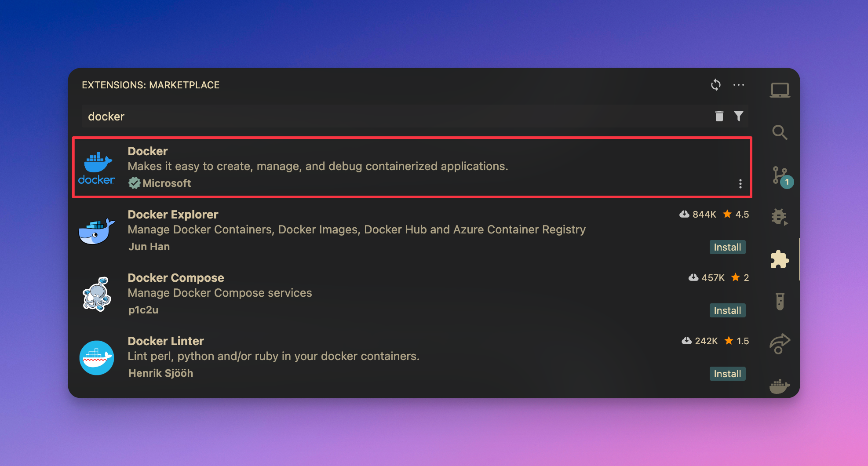Click the Microsoft publisher name

pyautogui.click(x=167, y=183)
